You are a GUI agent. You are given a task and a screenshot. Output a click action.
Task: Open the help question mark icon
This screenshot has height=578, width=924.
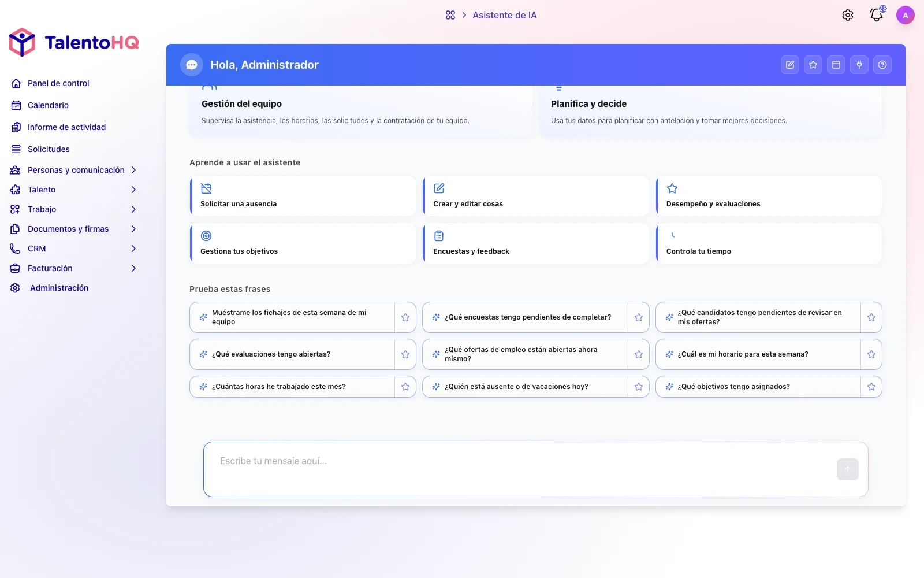tap(882, 65)
